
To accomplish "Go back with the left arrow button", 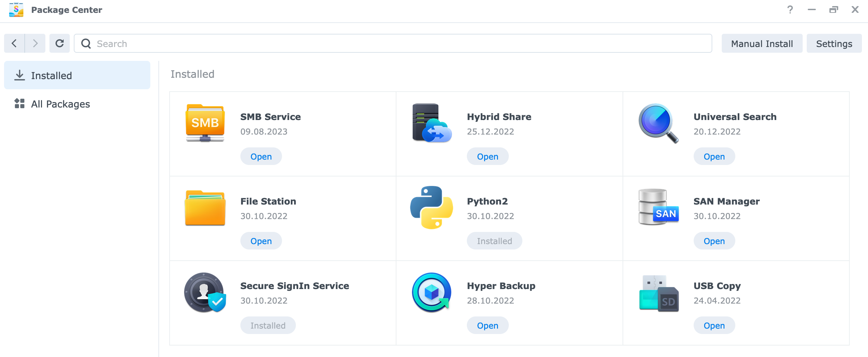I will tap(14, 43).
